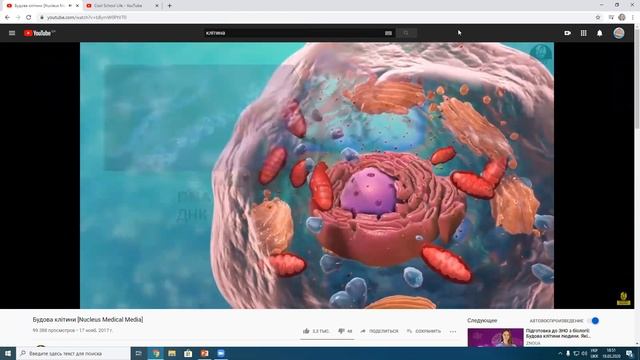Open the YouTube hamburger guide menu

pyautogui.click(x=12, y=33)
